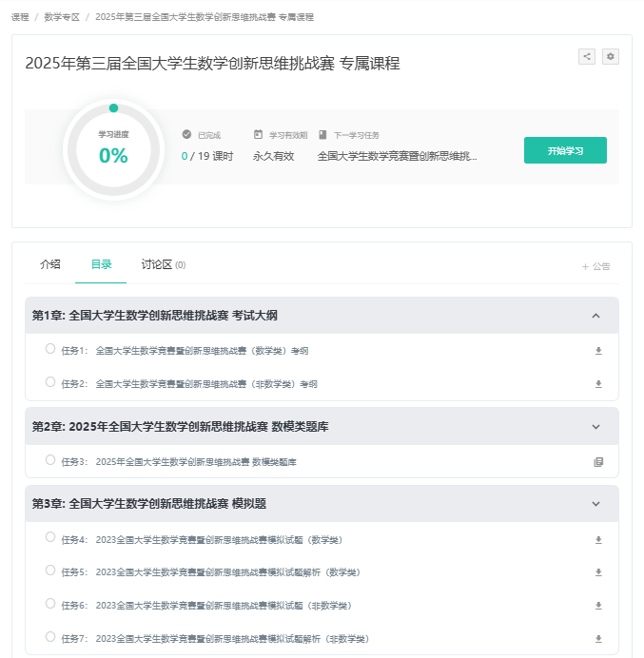Download the file for 任务7

(598, 639)
